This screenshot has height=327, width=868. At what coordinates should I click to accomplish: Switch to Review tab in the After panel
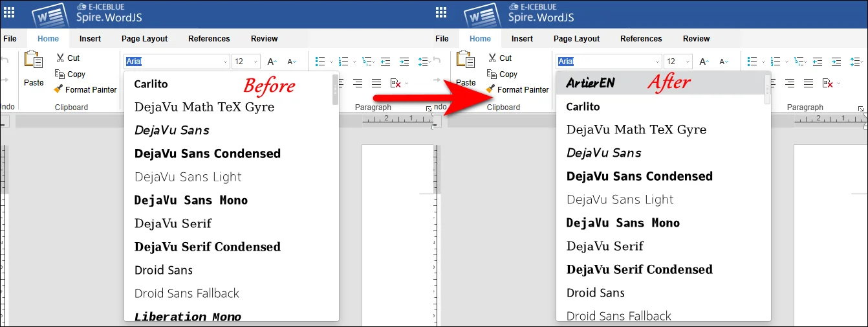[696, 39]
